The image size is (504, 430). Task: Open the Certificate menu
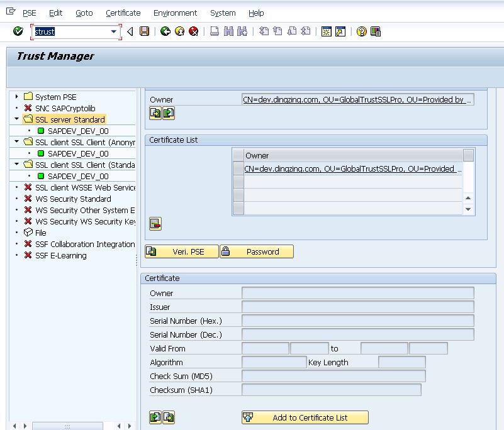123,13
